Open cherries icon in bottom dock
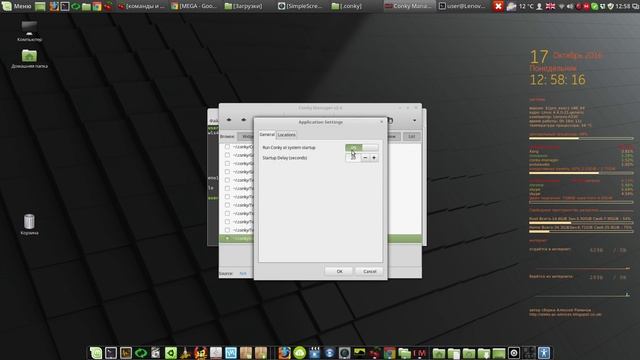 click(374, 353)
